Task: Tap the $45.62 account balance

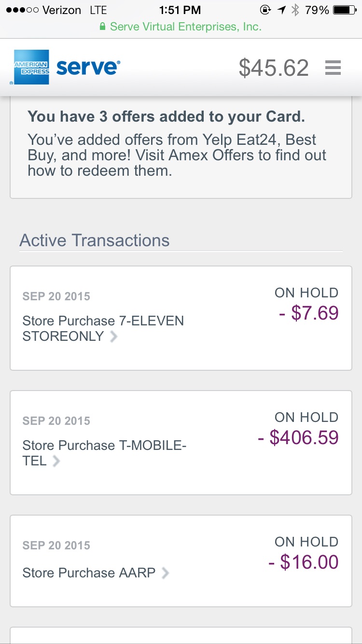Action: [x=274, y=68]
